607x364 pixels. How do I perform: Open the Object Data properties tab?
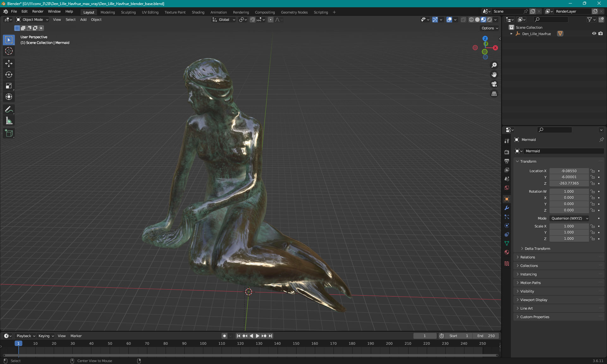(x=507, y=243)
